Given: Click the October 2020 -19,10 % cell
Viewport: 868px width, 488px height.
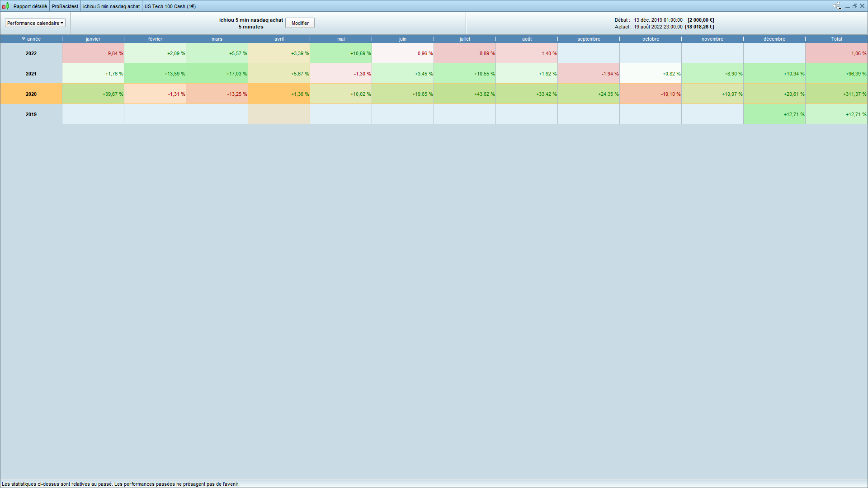Looking at the screenshot, I should (651, 94).
